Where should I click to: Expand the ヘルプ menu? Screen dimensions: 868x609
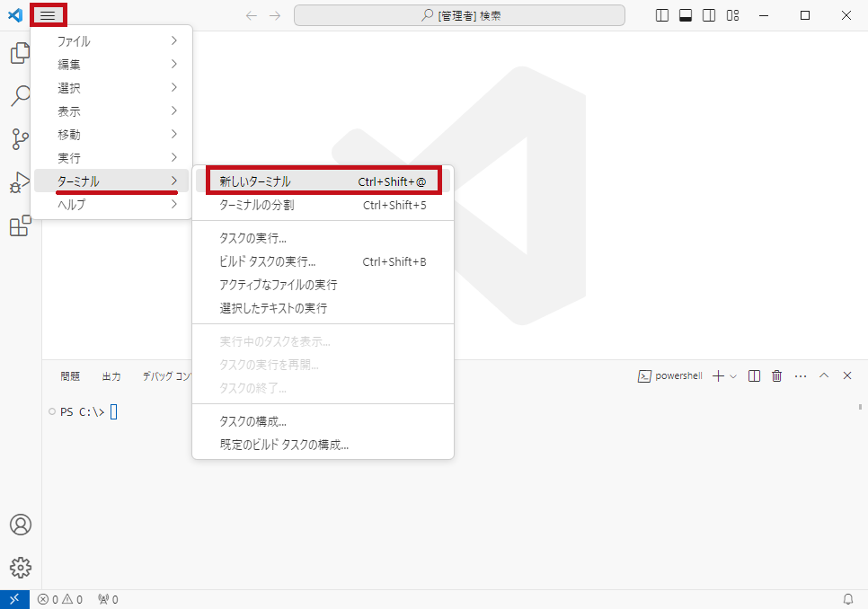pos(111,204)
